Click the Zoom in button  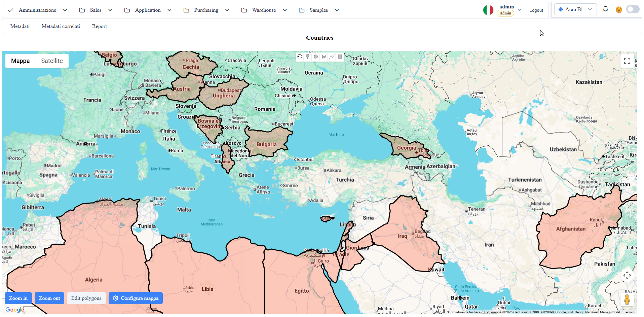18,298
